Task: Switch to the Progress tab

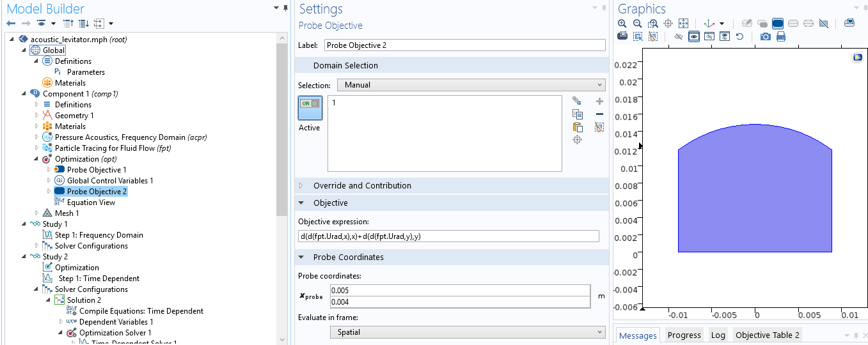Action: (684, 335)
